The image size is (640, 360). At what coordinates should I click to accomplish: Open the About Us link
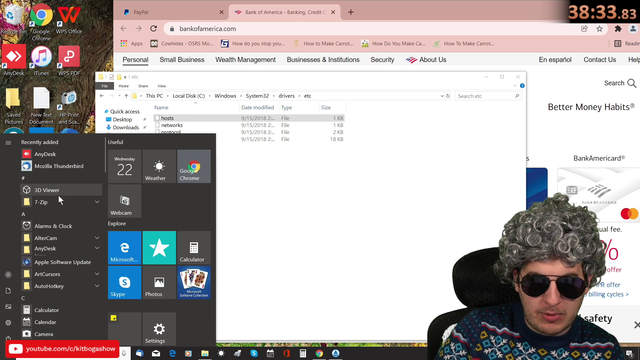tap(426, 60)
